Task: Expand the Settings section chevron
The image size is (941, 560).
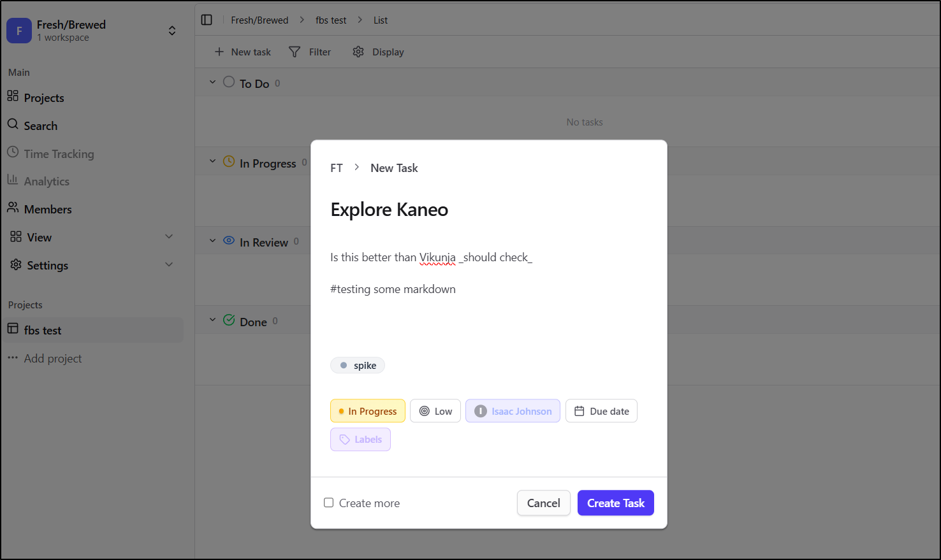Action: [x=169, y=265]
